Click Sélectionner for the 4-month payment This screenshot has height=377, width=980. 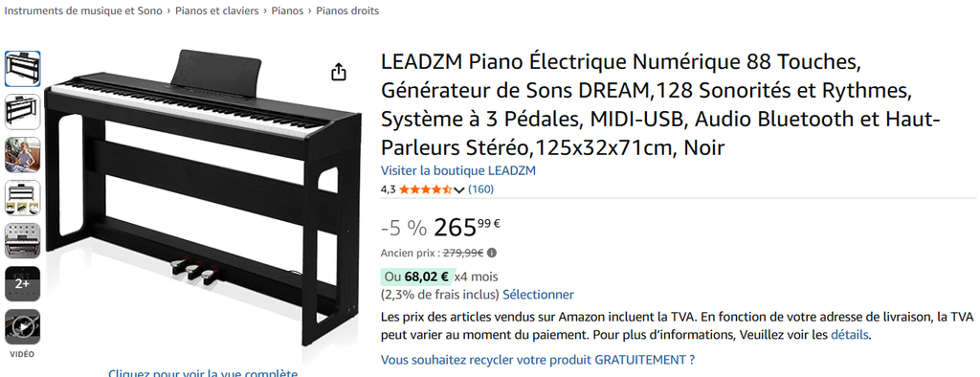click(538, 295)
